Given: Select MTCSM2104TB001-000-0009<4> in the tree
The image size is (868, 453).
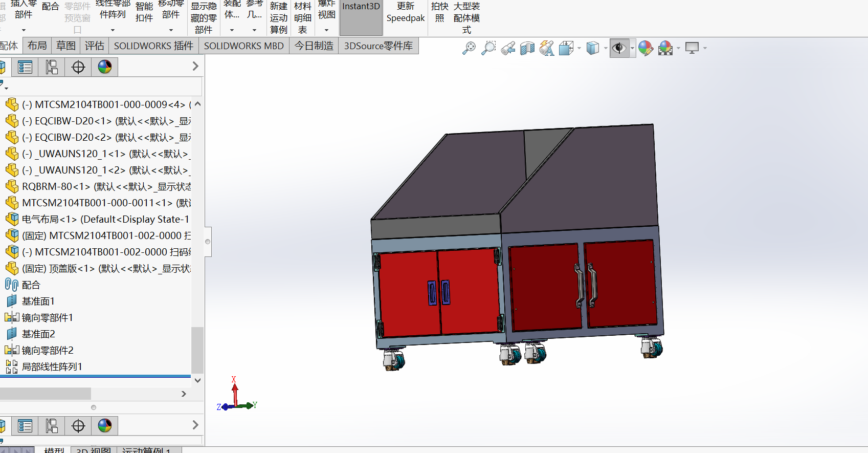Looking at the screenshot, I should point(98,105).
